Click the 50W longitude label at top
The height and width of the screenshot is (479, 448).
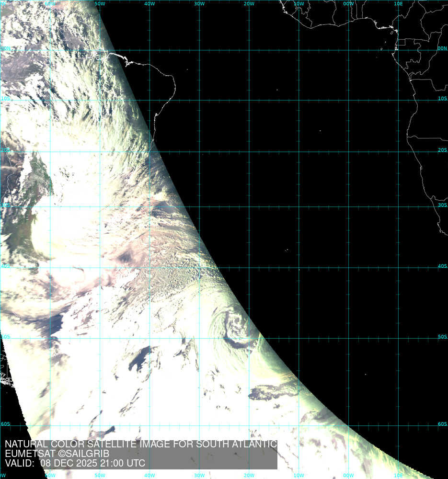tap(100, 4)
